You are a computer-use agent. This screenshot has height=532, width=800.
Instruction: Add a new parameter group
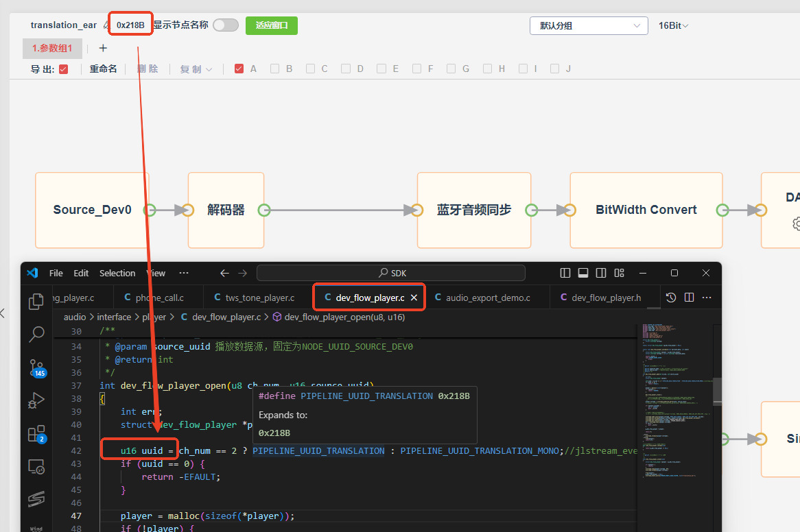[x=103, y=48]
